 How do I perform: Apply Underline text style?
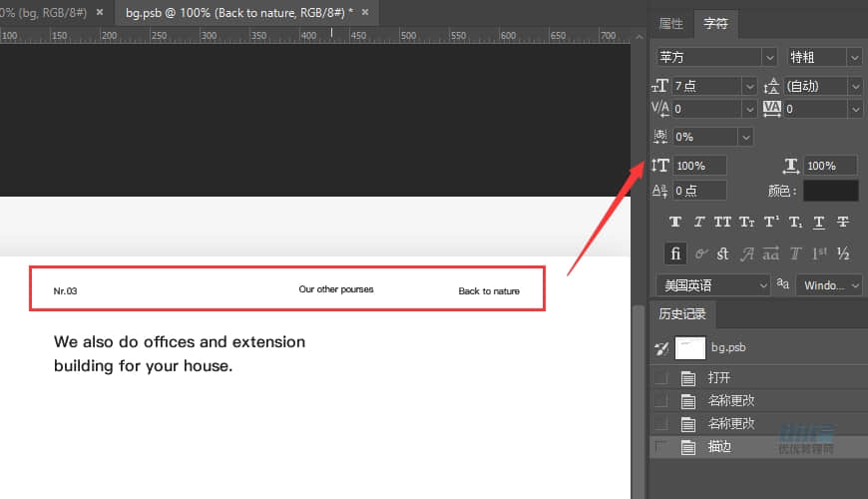coord(819,222)
